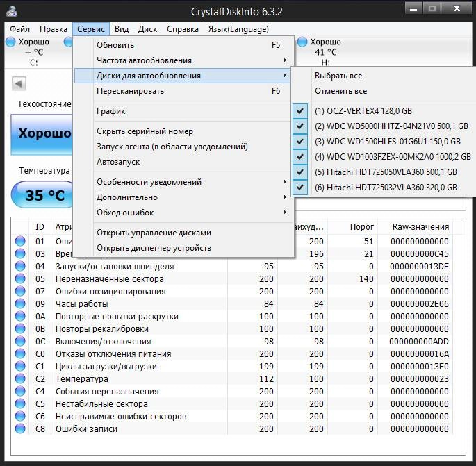Click status dot for attribute 09
The width and height of the screenshot is (476, 466).
[20, 303]
